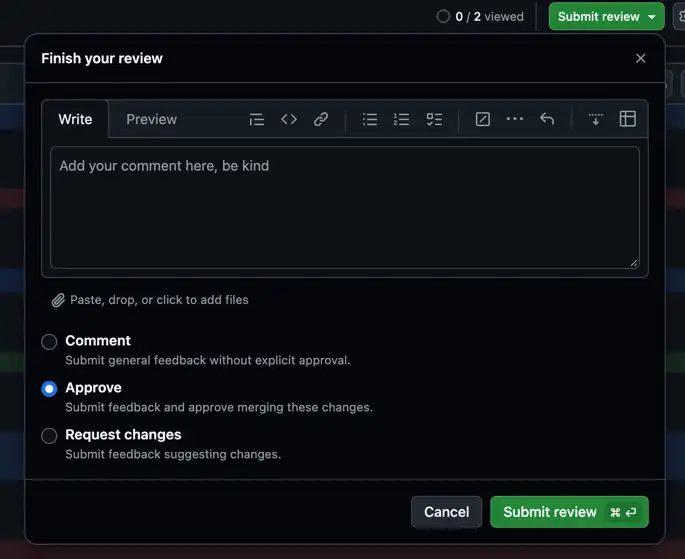Screen dimensions: 685x559
Task: Open the top Submit review dropdown
Action: point(606,17)
